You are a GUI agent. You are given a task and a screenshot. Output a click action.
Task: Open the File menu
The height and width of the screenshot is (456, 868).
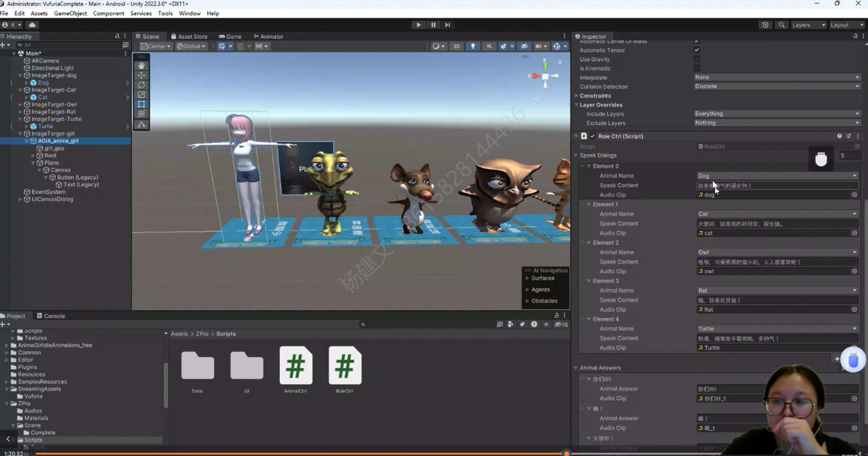pos(4,13)
